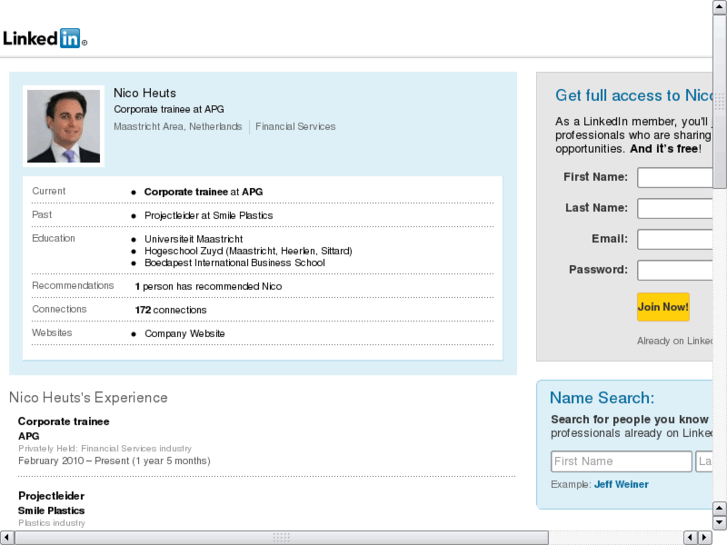The image size is (727, 545).
Task: Click the Name Search last name box
Action: point(704,462)
